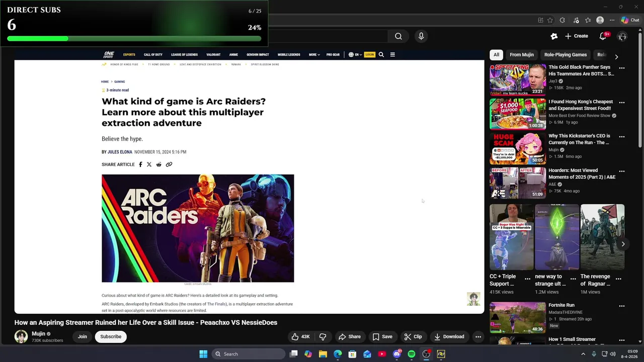Open options for Fortnite Run video
Screen dimensions: 644x362
pyautogui.click(x=622, y=306)
